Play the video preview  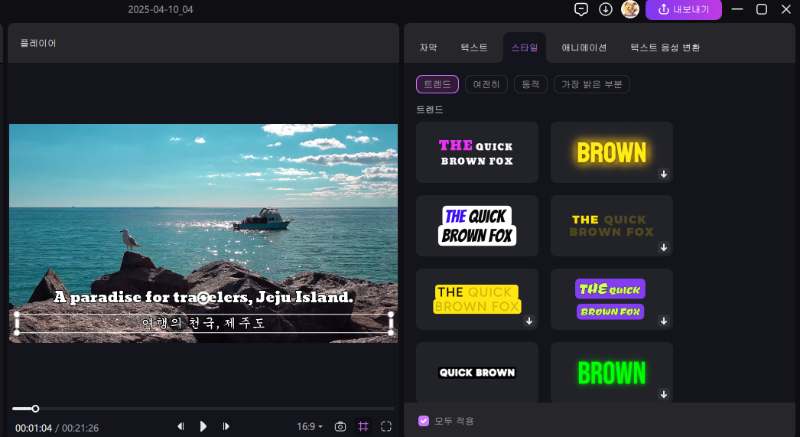pos(203,426)
